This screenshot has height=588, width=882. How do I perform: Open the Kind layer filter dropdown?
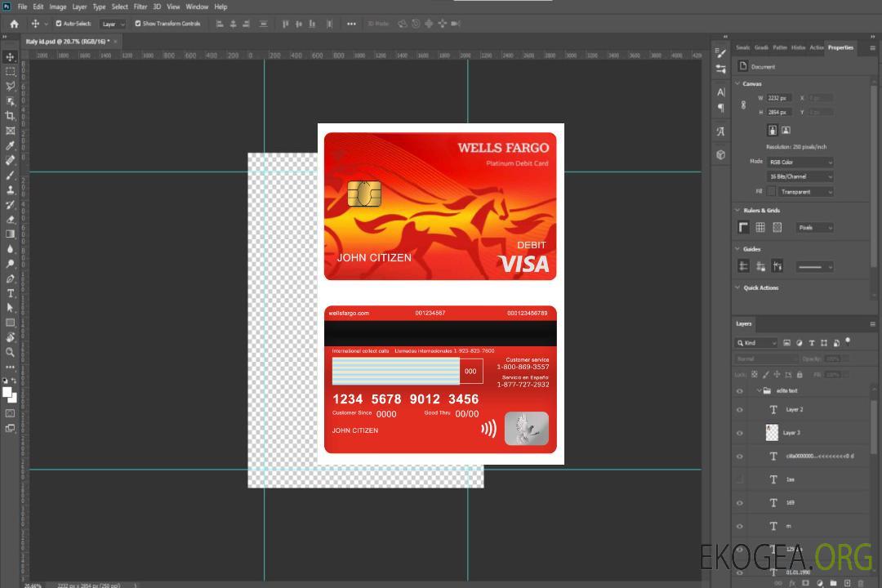756,343
